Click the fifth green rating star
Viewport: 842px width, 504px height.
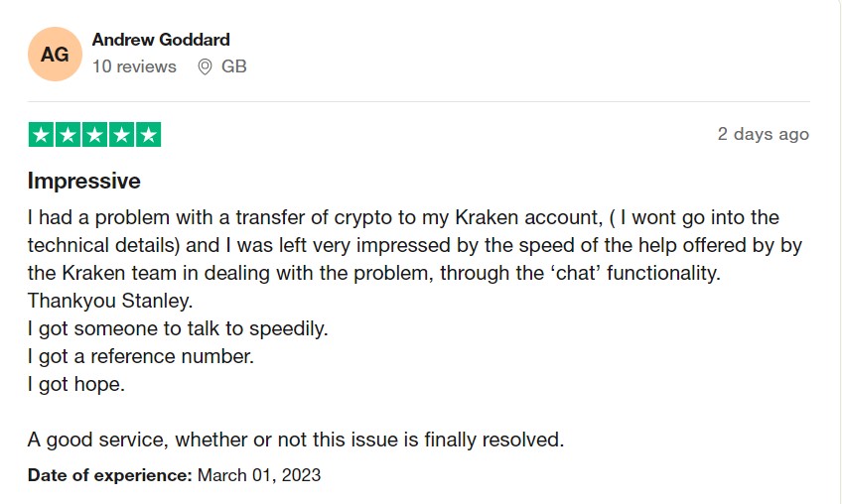(x=148, y=134)
